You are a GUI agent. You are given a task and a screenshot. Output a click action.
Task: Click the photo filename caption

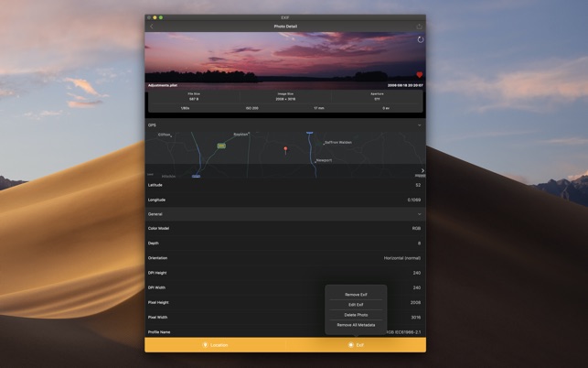(x=163, y=86)
